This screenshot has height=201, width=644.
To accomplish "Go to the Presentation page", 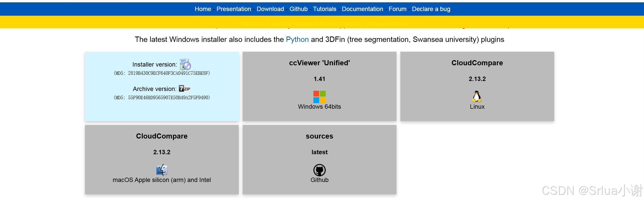I will pyautogui.click(x=234, y=9).
